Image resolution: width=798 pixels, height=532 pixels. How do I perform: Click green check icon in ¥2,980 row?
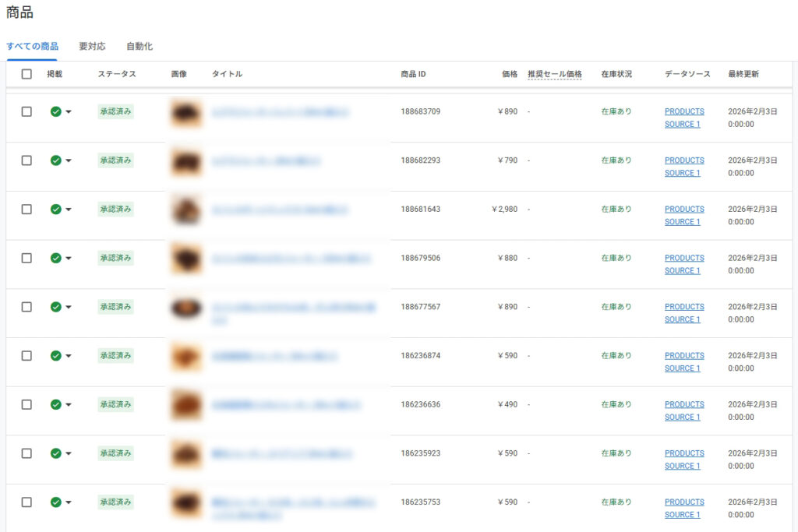click(x=55, y=210)
